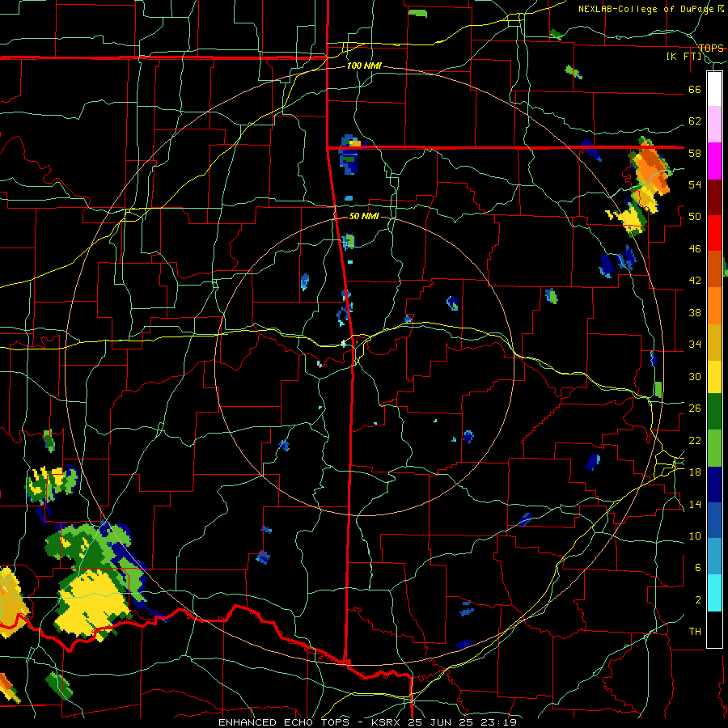Click the legend value '14'
Image resolution: width=728 pixels, height=728 pixels.
point(695,504)
